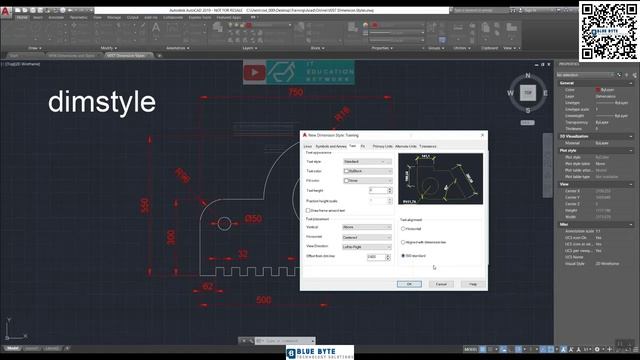The image size is (640, 360).
Task: Enable Draw frame around text checkbox
Action: (x=308, y=211)
